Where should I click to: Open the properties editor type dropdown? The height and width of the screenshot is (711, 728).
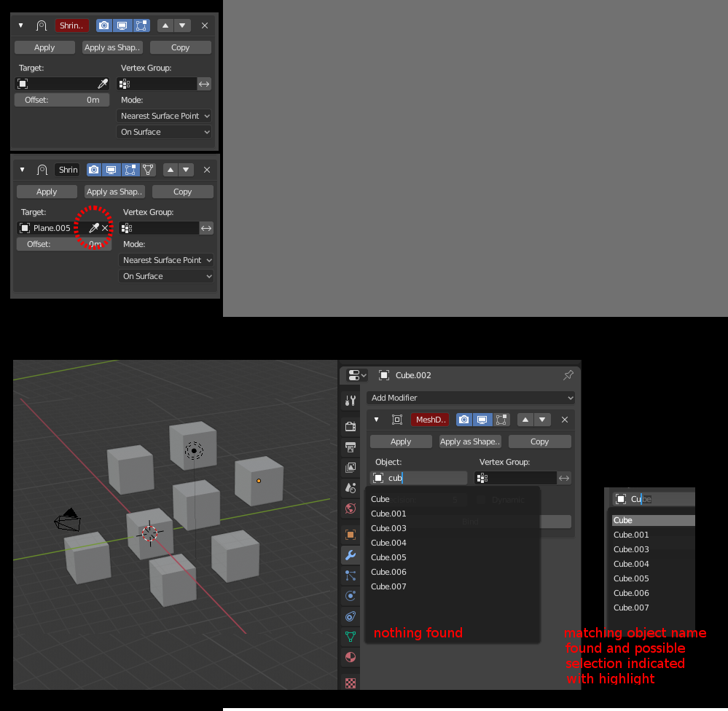point(357,375)
